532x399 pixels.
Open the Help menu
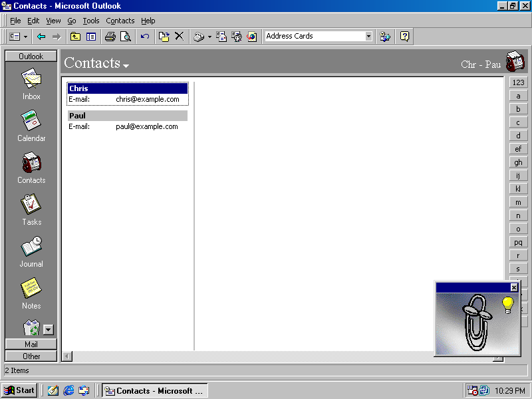pos(148,21)
